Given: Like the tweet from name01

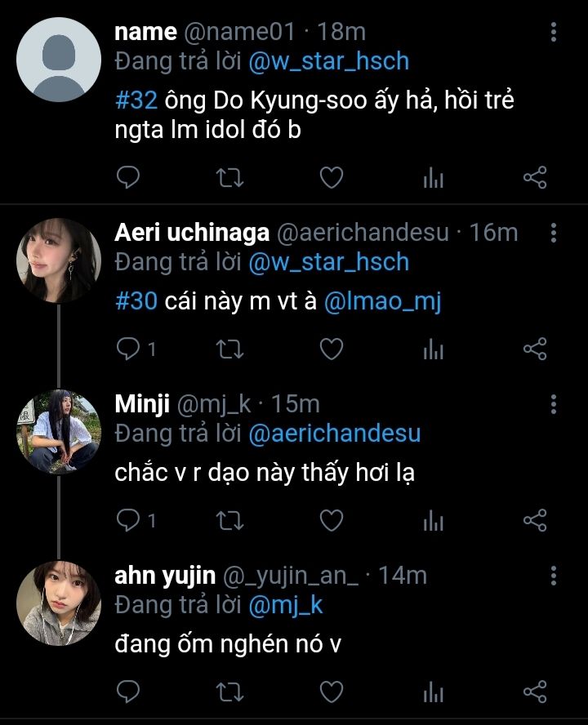Looking at the screenshot, I should pyautogui.click(x=331, y=178).
